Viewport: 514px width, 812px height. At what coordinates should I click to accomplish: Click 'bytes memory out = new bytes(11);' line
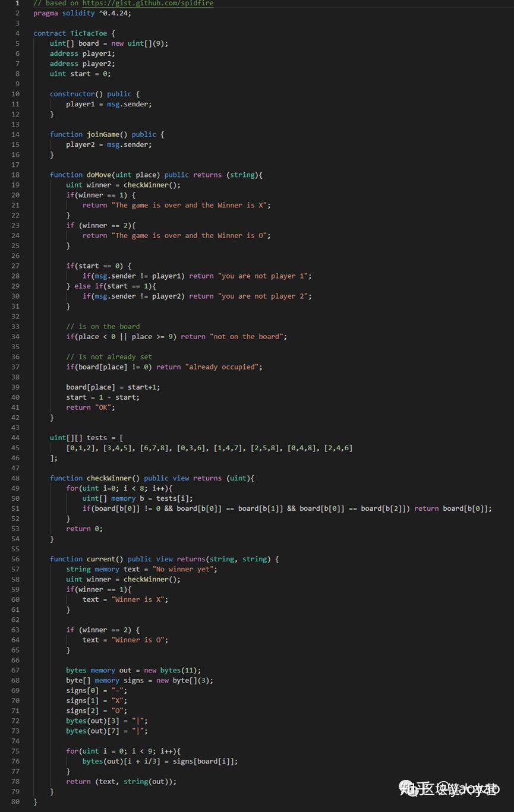point(134,670)
